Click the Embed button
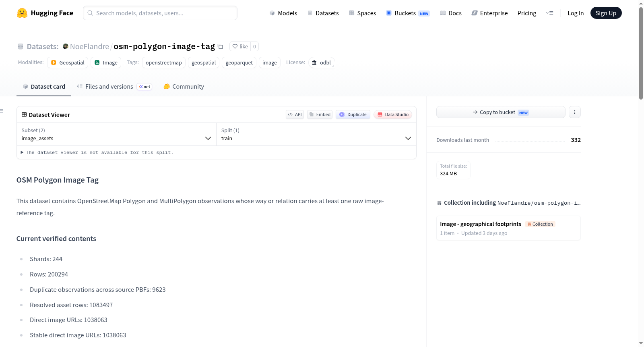This screenshot has width=644, height=347. coord(320,114)
